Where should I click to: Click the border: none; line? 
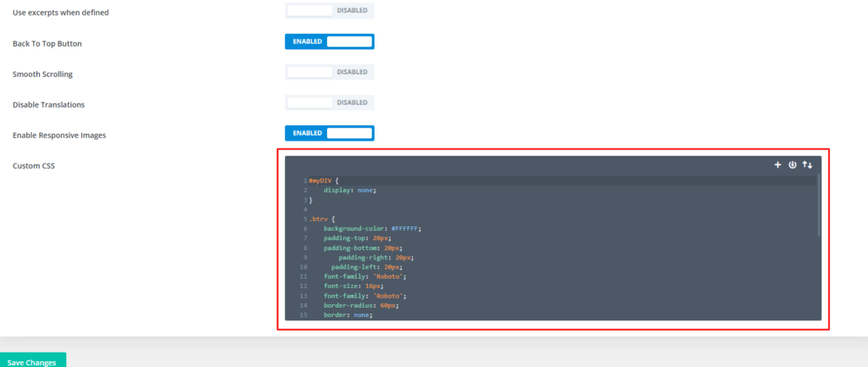point(348,314)
